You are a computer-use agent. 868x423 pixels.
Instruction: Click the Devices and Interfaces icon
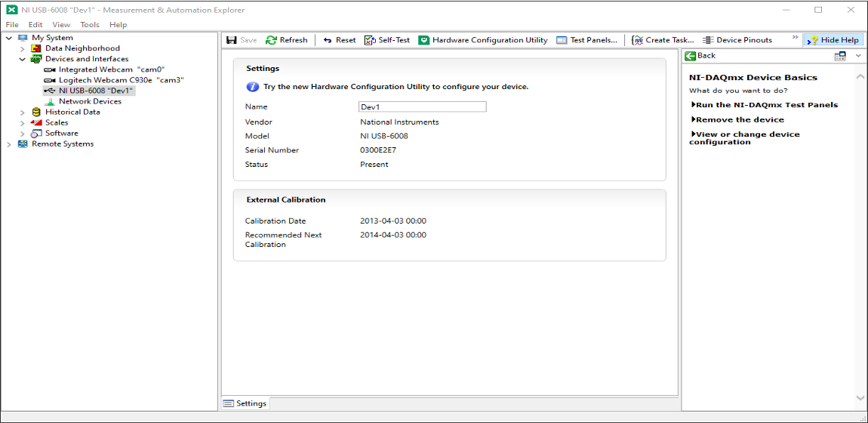coord(36,59)
